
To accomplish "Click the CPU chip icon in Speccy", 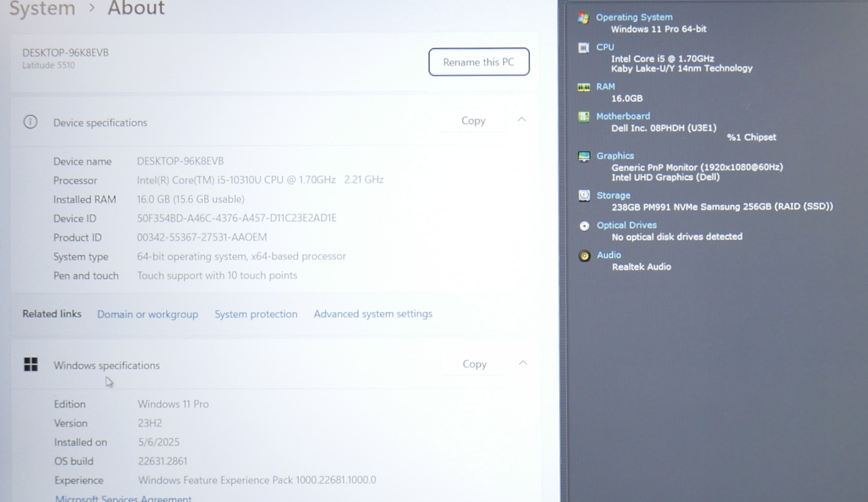I will (x=583, y=47).
